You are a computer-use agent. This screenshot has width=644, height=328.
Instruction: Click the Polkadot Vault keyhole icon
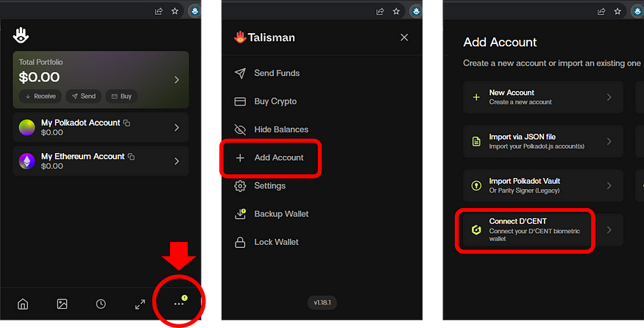point(476,186)
